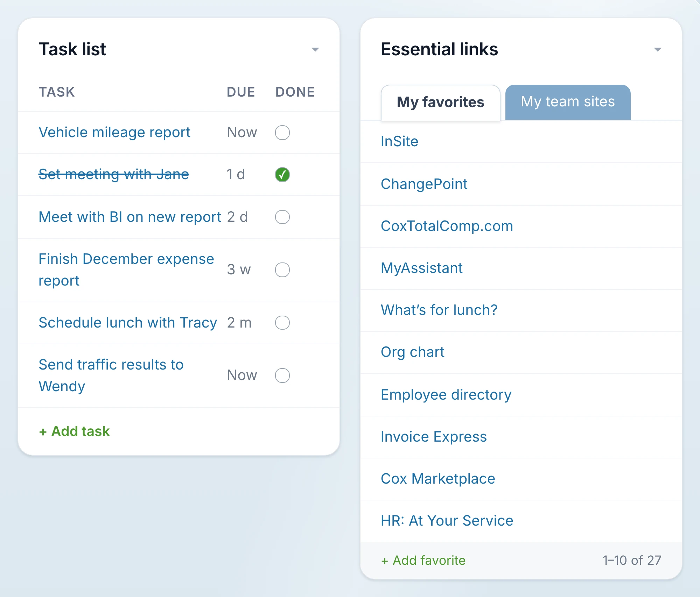Viewport: 700px width, 597px height.
Task: Click the TASK column header
Action: (x=57, y=92)
